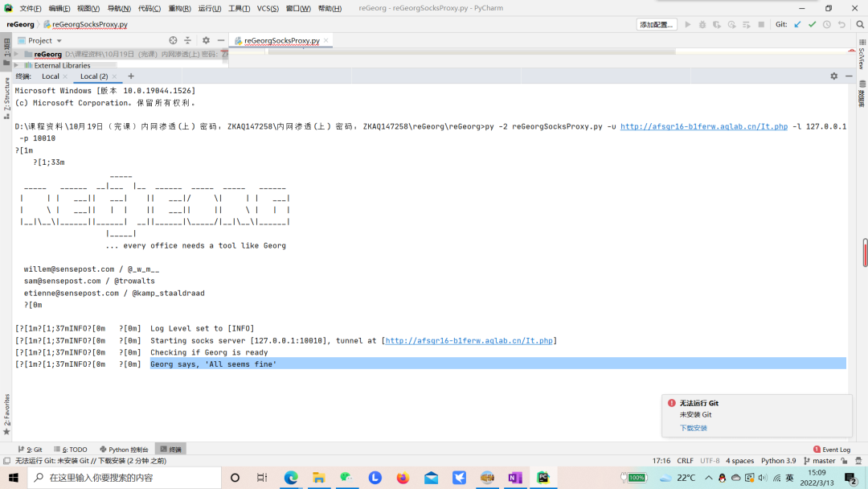Click the inspector hat icon in status bar

point(858,461)
